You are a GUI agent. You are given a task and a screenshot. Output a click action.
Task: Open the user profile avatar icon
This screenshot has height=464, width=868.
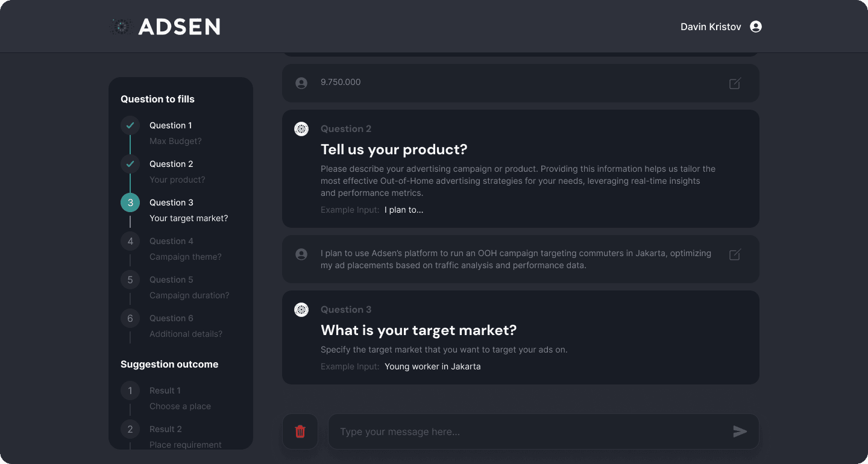point(756,27)
